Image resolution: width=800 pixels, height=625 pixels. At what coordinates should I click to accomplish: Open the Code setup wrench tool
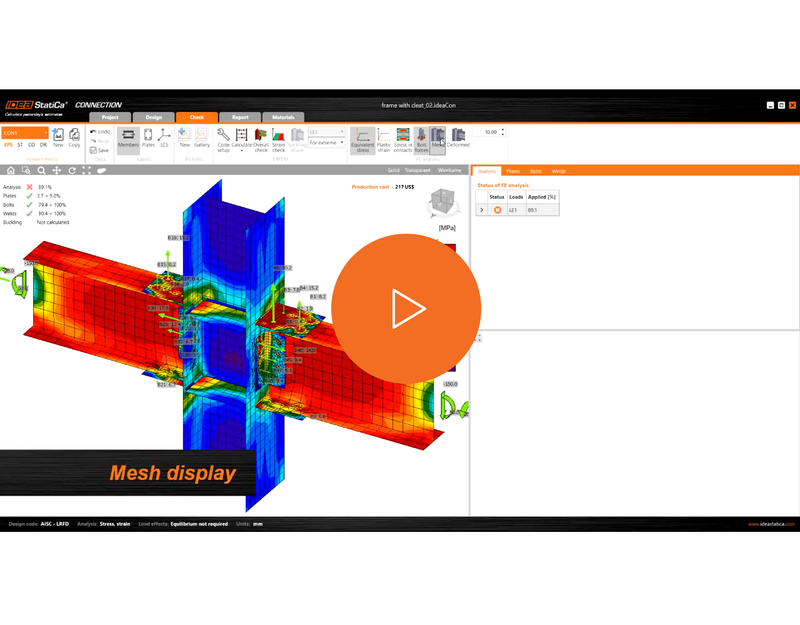click(x=223, y=140)
